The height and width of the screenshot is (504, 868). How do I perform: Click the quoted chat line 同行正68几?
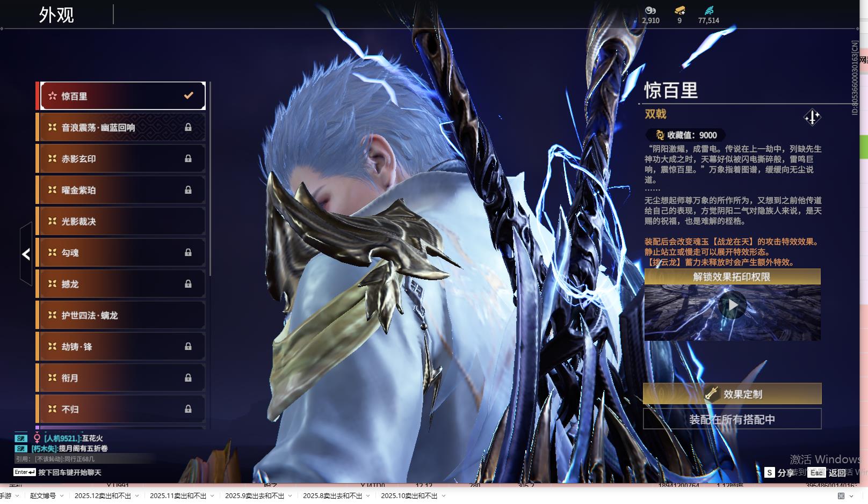tap(55, 459)
